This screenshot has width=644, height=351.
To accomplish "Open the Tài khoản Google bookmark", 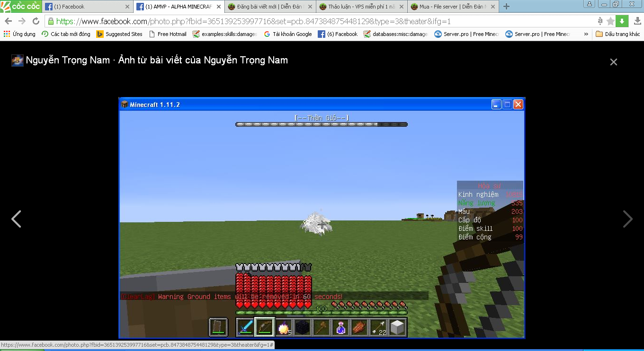I will coord(288,34).
